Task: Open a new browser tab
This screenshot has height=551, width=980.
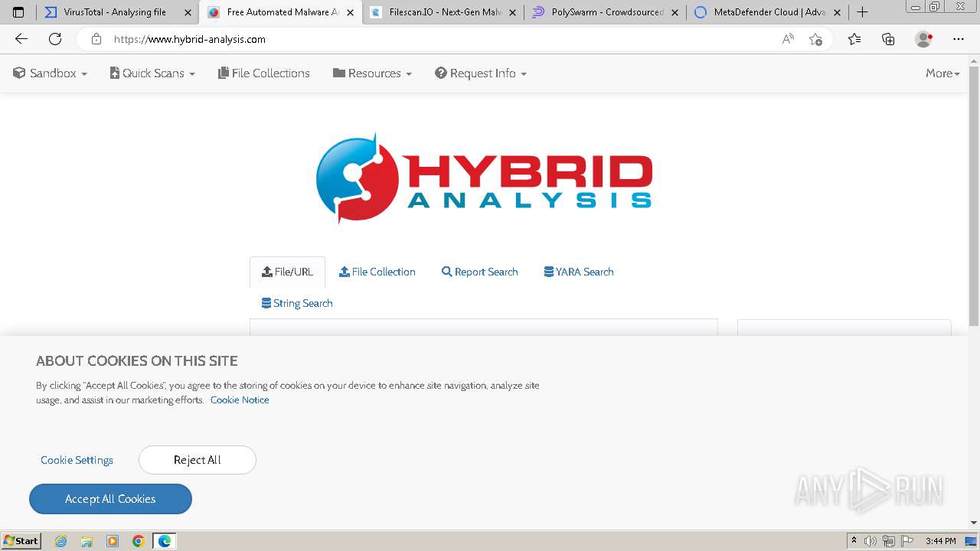Action: click(862, 12)
